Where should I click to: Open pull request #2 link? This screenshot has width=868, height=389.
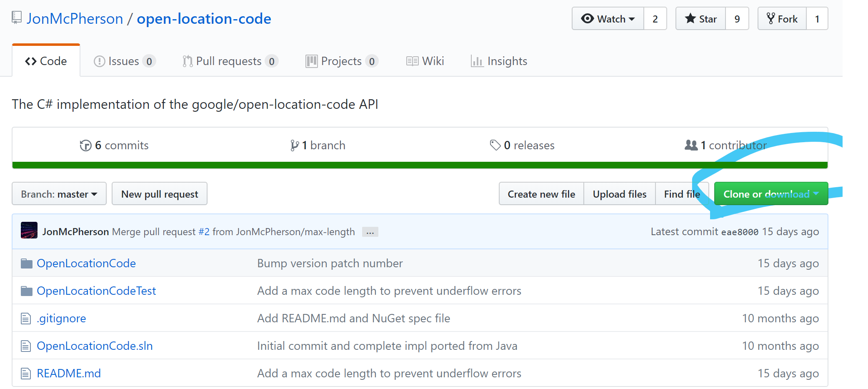pos(204,231)
